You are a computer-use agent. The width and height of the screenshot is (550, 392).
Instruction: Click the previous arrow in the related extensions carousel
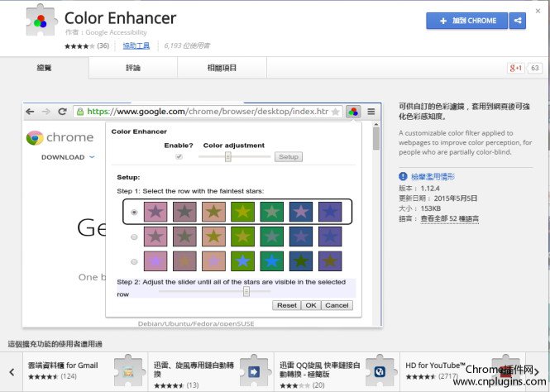12,372
